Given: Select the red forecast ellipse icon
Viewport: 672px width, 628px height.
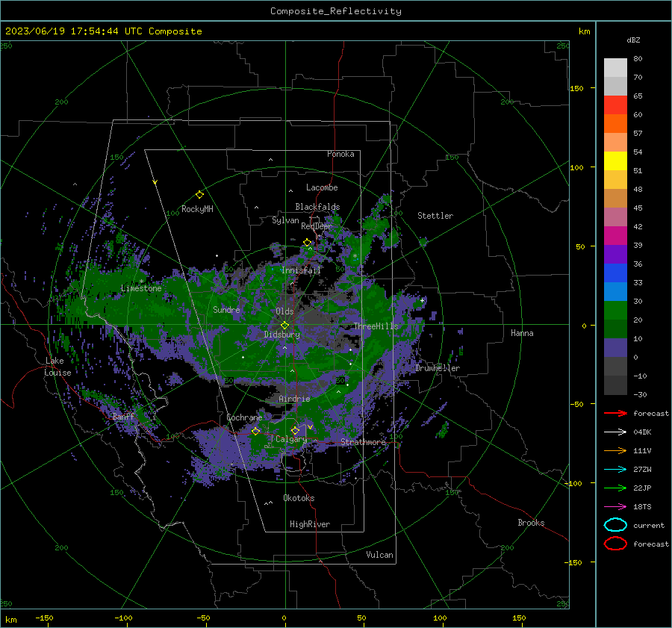Looking at the screenshot, I should point(615,544).
